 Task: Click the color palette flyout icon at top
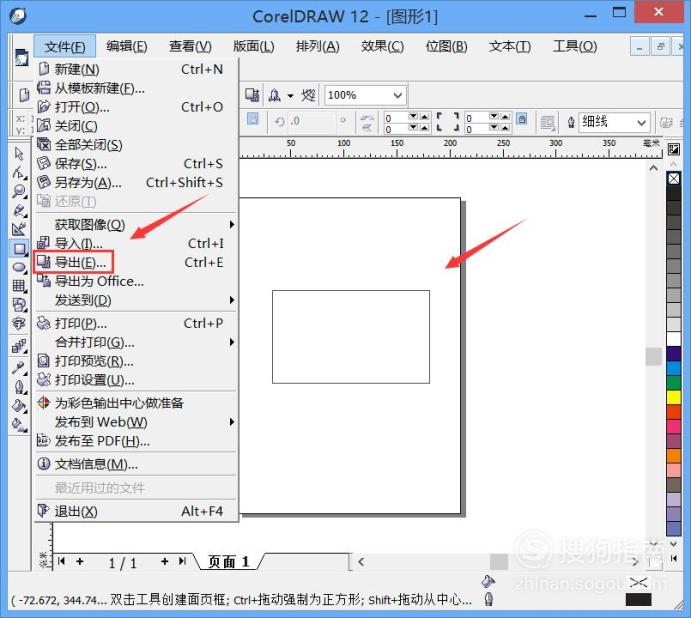pos(673,149)
